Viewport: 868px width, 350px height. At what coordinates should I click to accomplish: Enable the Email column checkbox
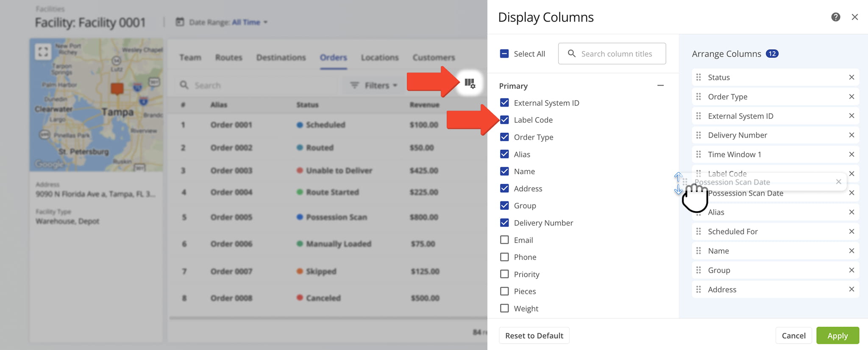point(504,240)
